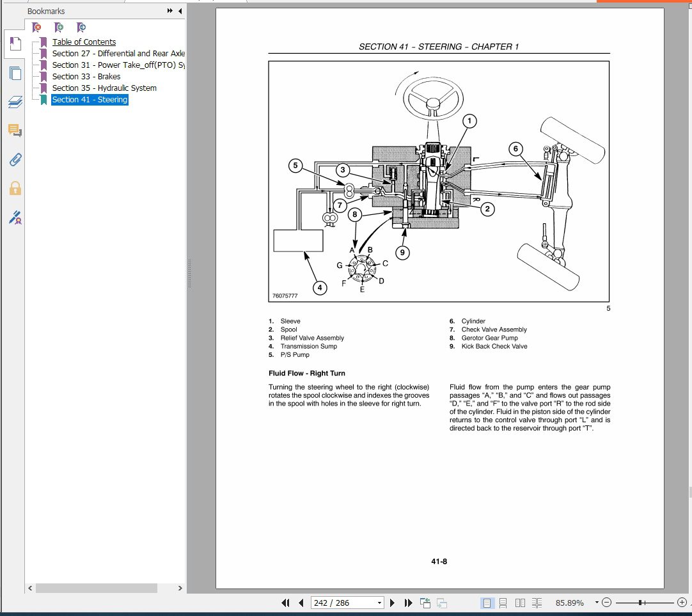Click the delete bookmark icon
Viewport: 692px width, 616px height.
point(37,28)
